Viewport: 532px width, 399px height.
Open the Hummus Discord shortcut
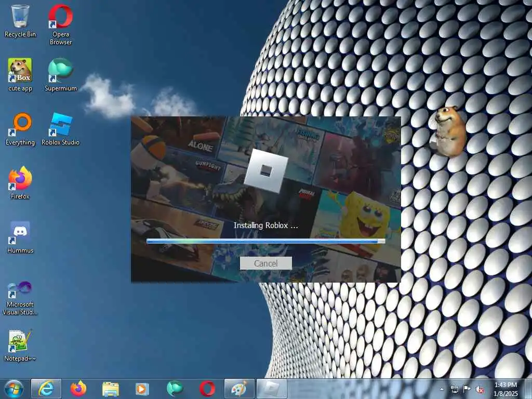pos(20,237)
